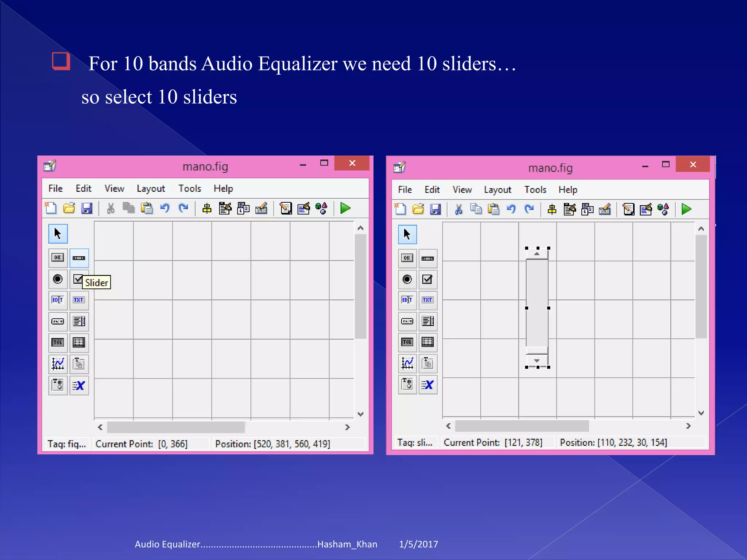Select the Slider tool in left window palette
This screenshot has width=747, height=560.
[x=79, y=258]
